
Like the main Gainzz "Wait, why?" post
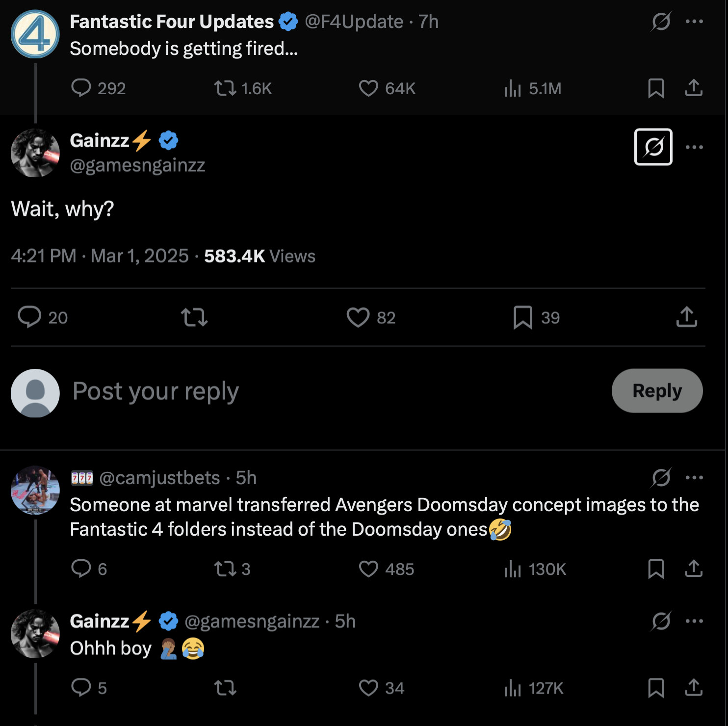358,317
